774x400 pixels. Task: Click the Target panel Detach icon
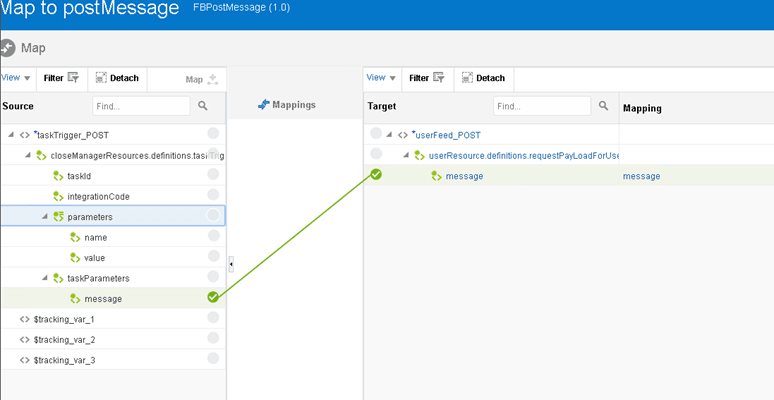tap(467, 78)
